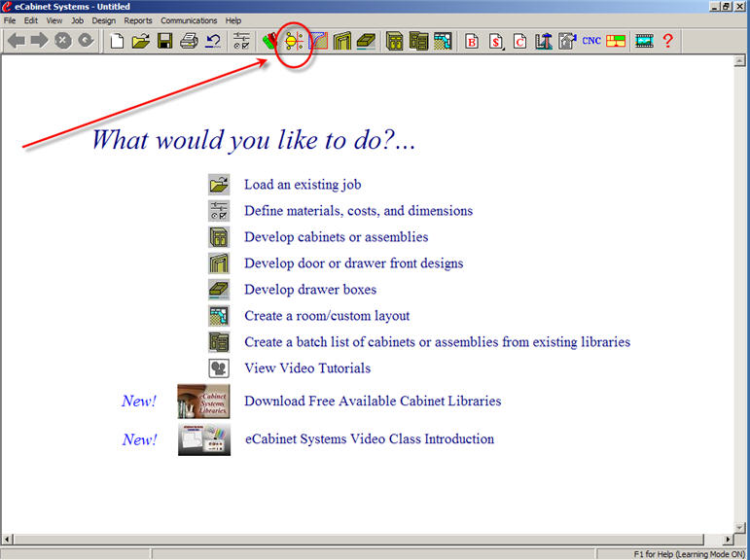The image size is (750, 560).
Task: Click the red dollar sign toolbar icon
Action: pos(496,42)
